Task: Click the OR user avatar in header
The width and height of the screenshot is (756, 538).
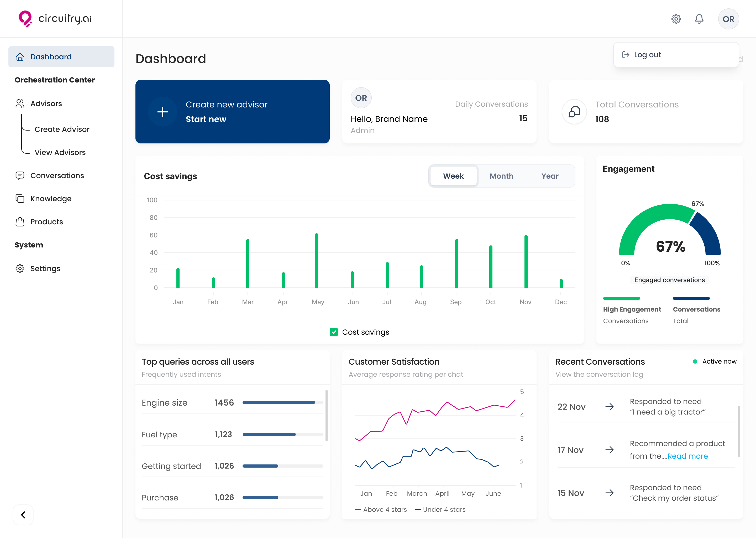Action: pyautogui.click(x=728, y=19)
